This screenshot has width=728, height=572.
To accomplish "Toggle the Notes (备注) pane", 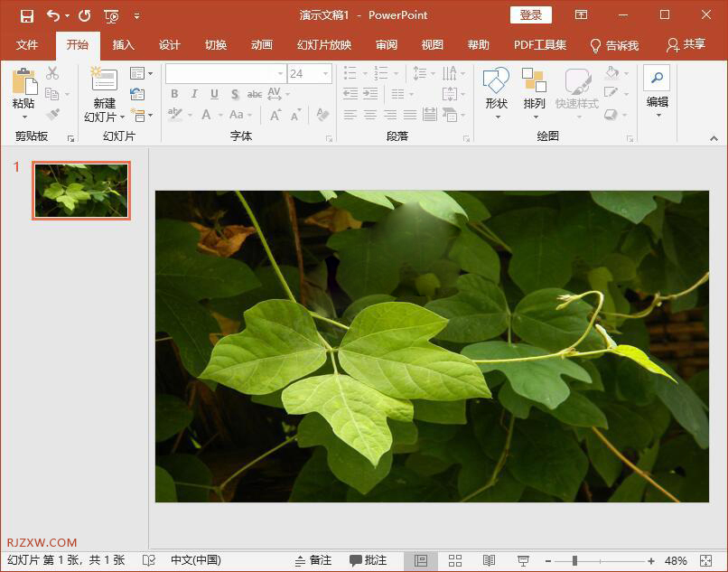I will [x=313, y=560].
